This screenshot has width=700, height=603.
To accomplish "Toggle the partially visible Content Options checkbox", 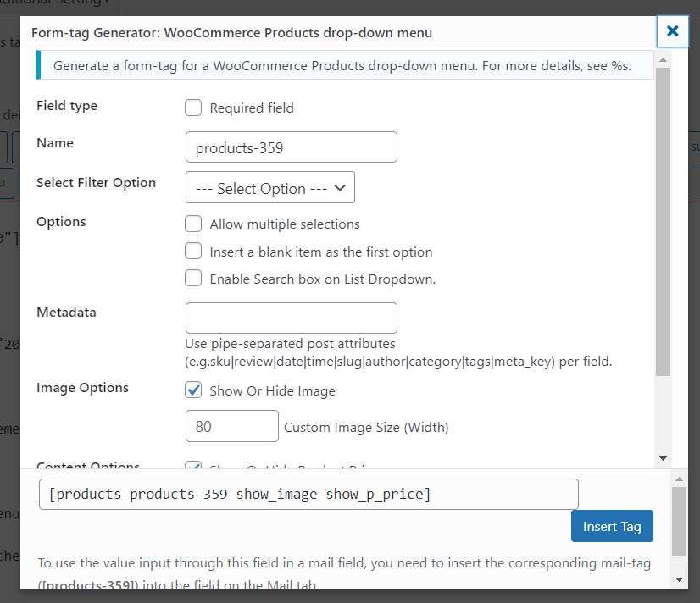I will tap(193, 465).
